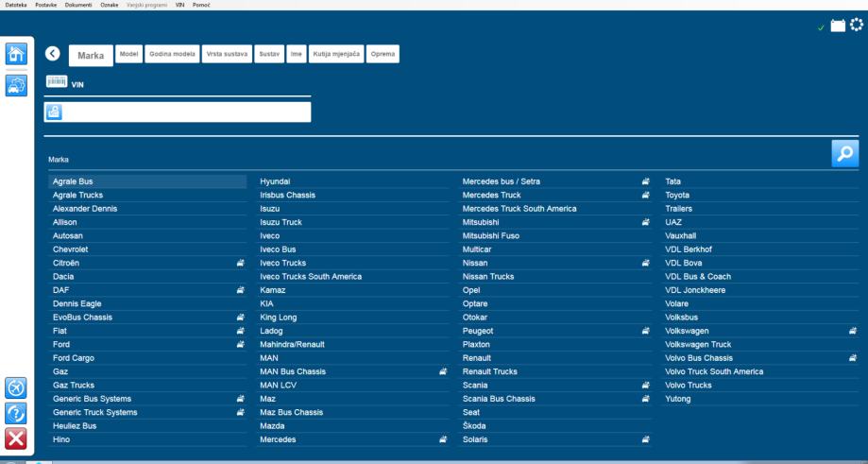Switch to the Kutija mjenjača tab

click(336, 54)
